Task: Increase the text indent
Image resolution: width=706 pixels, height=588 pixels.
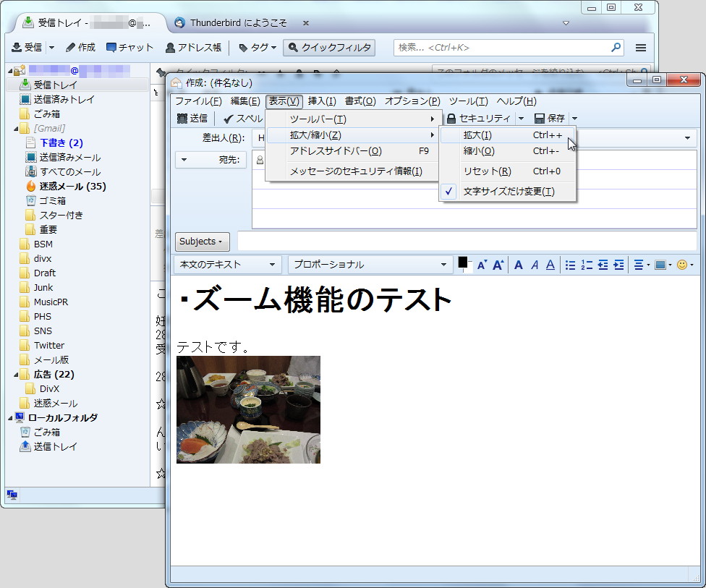Action: click(621, 265)
